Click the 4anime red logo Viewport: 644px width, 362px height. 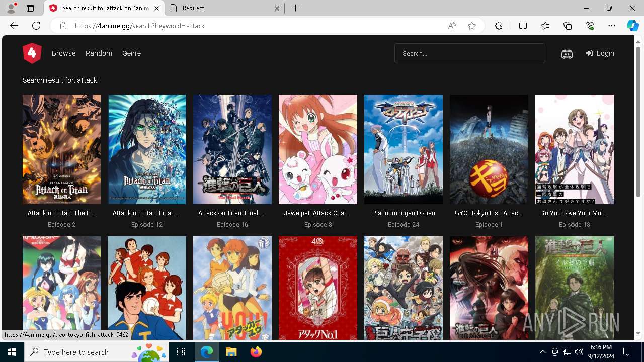coord(32,53)
